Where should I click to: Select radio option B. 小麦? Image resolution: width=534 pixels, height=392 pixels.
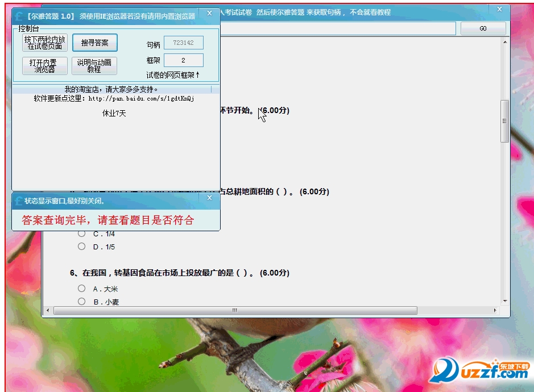point(81,302)
